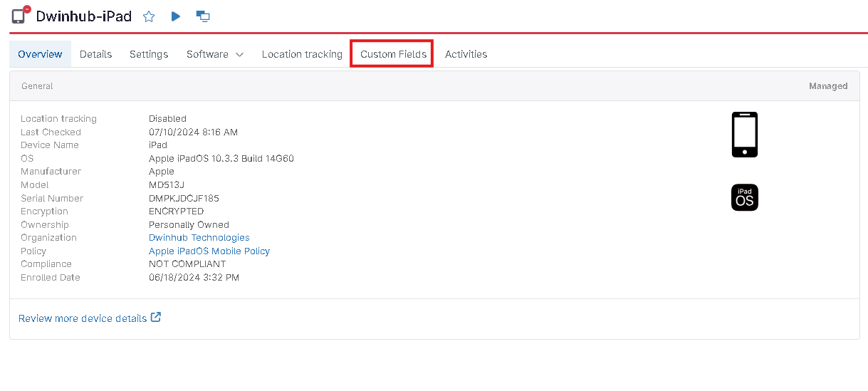Click the iPadOS logo badge

coord(744,197)
